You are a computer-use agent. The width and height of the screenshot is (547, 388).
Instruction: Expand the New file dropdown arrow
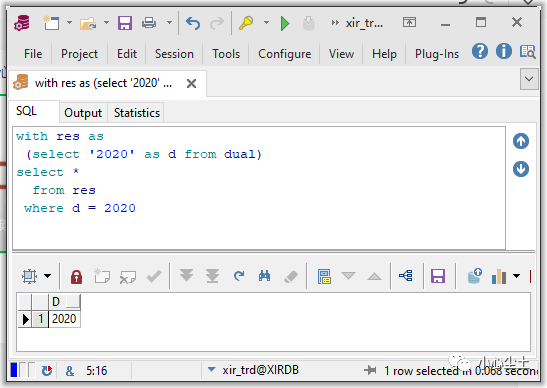(x=69, y=23)
